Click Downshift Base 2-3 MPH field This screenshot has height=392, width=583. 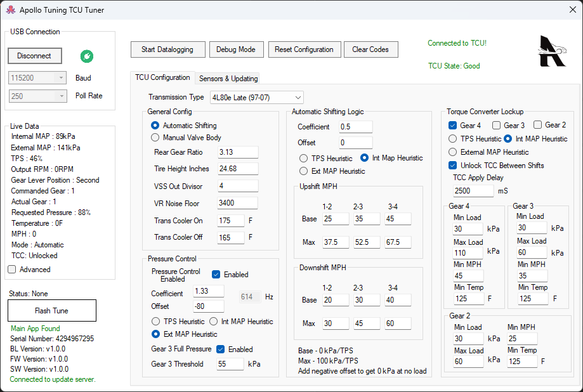367,300
